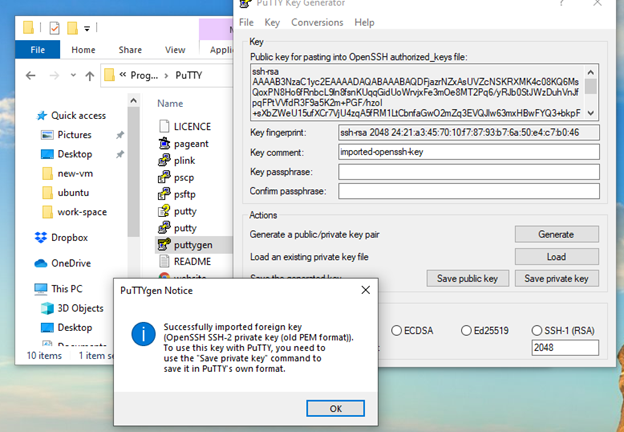
Task: Click the Back arrow in File Explorer
Action: pos(31,75)
